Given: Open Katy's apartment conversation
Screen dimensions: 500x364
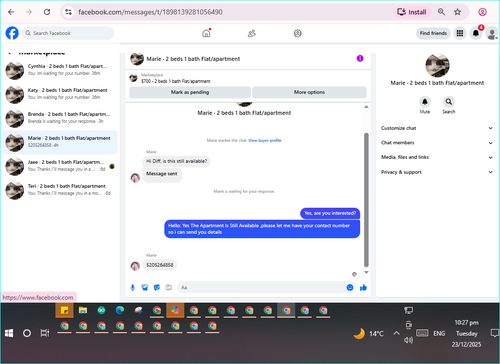Looking at the screenshot, I should [60, 94].
